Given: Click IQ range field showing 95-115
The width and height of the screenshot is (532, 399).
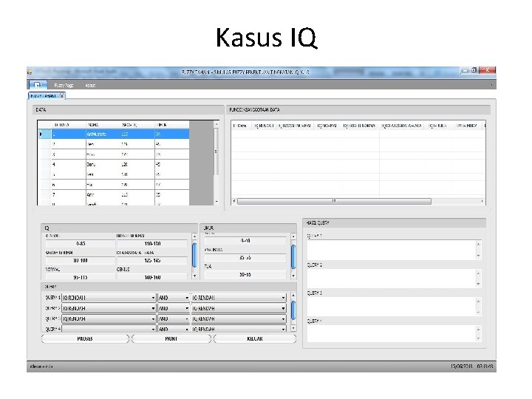Looking at the screenshot, I should (81, 277).
